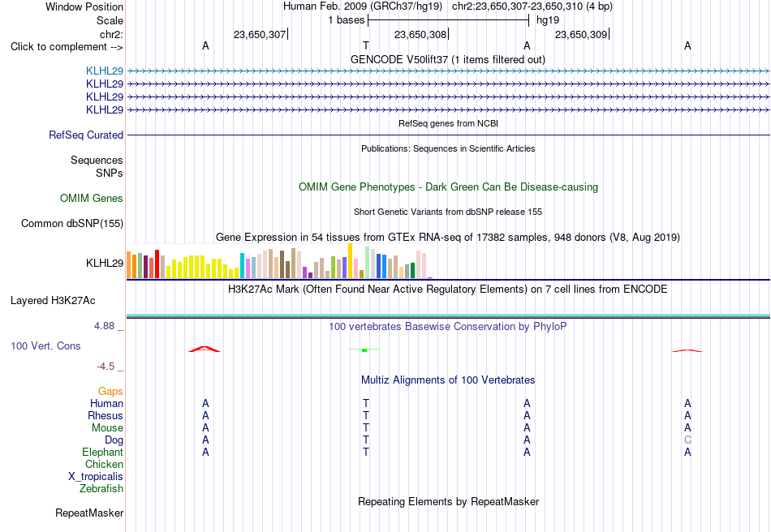Click the light-blue KLHL29 transcript label
771x532 pixels.
point(104,71)
